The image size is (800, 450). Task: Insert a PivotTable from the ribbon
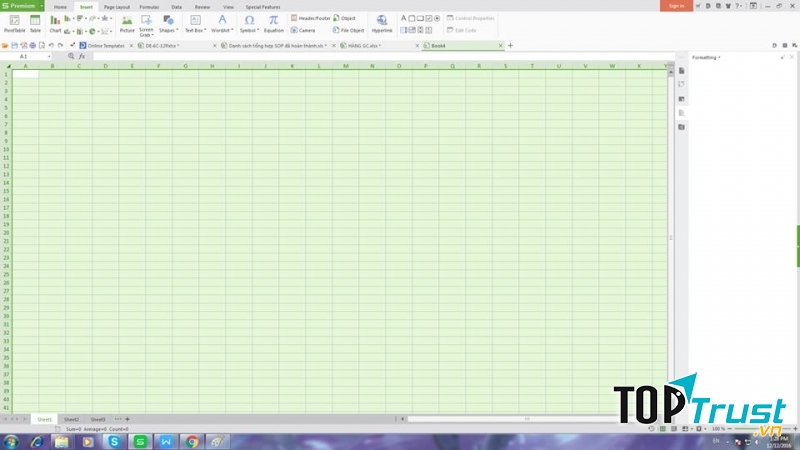pyautogui.click(x=14, y=22)
